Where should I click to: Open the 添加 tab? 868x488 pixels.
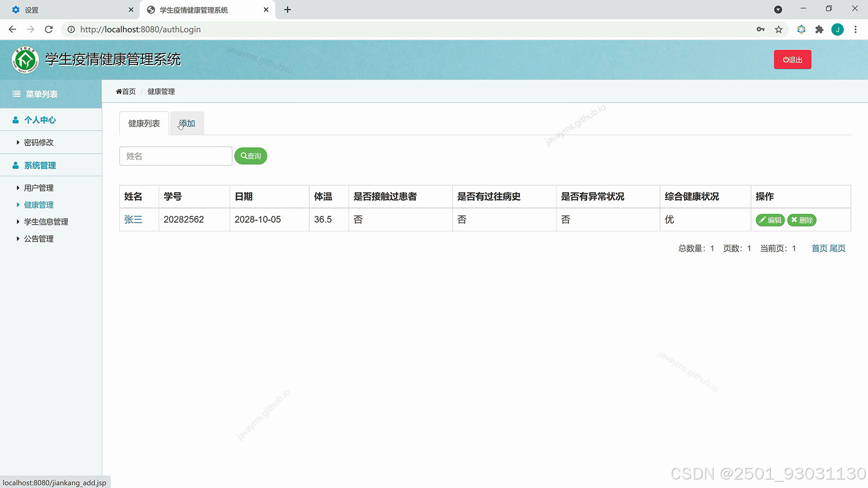click(x=187, y=123)
